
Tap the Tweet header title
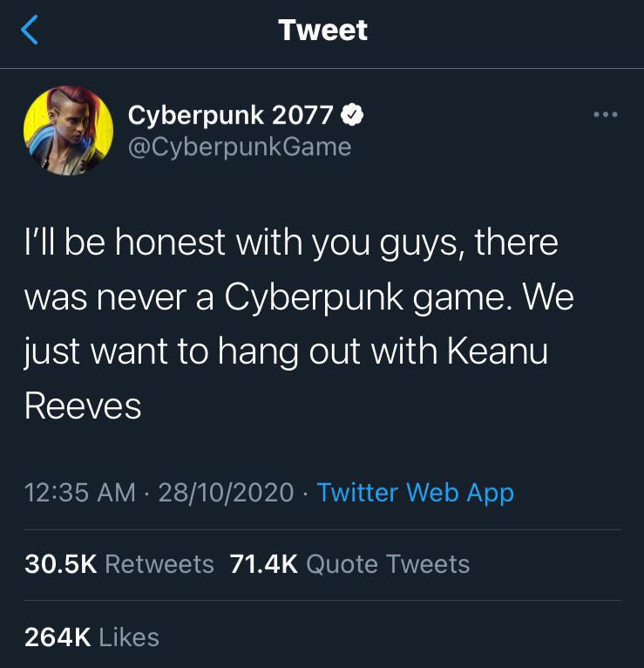(x=322, y=31)
